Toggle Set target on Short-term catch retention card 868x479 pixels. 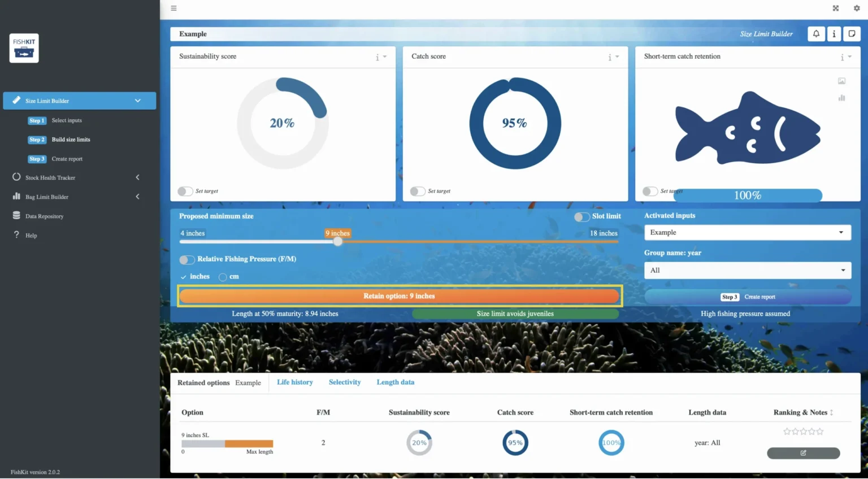(x=650, y=191)
